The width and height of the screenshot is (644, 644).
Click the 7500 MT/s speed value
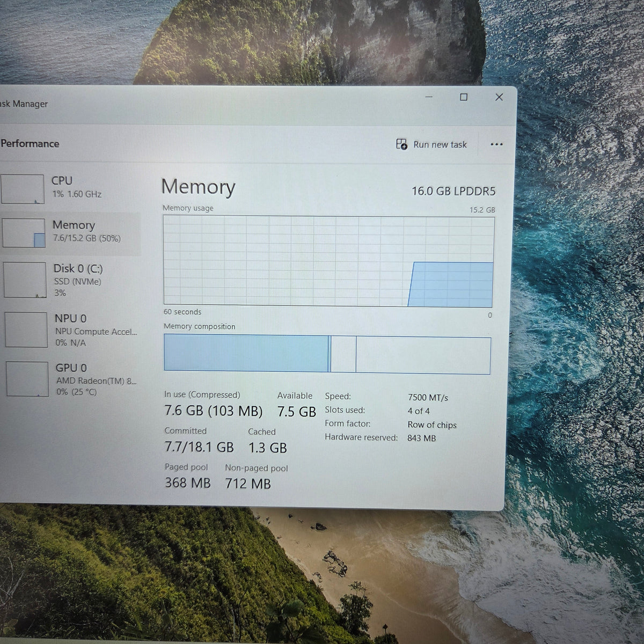point(428,398)
